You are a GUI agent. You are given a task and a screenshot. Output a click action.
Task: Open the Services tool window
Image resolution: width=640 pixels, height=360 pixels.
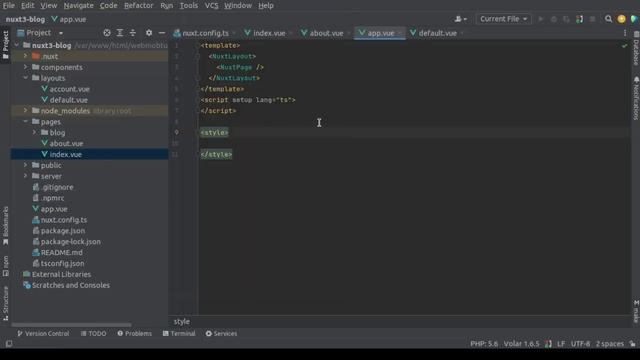pos(221,333)
